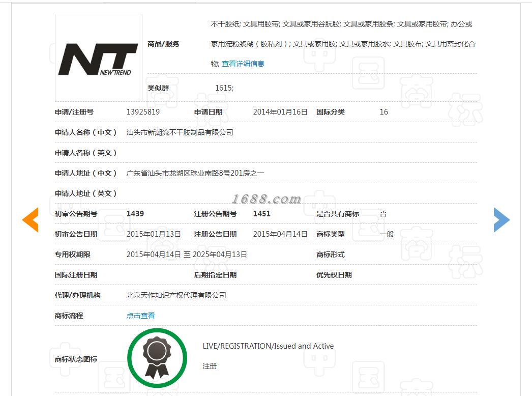Screen dimensions: 532x396
Task: Click the orange previous arrow
Action: 30,220
